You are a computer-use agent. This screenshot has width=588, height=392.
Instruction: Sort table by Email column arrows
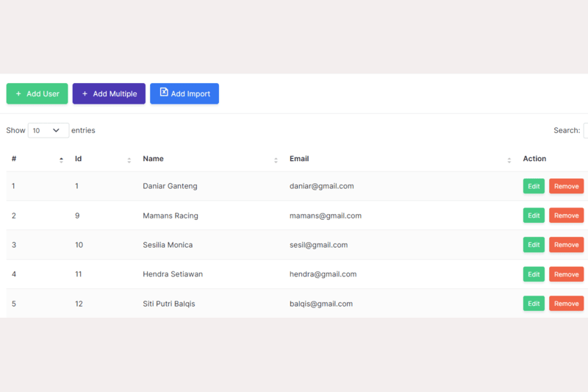(x=509, y=160)
